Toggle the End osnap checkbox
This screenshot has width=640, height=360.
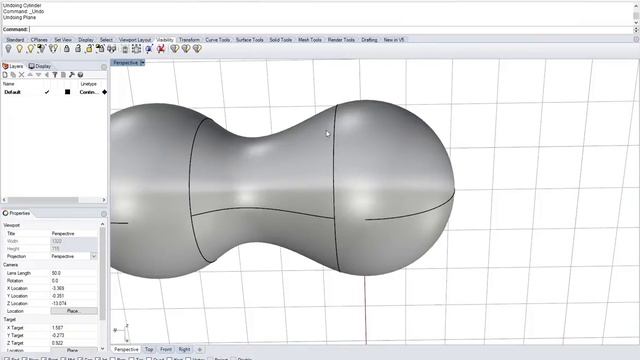[7, 359]
